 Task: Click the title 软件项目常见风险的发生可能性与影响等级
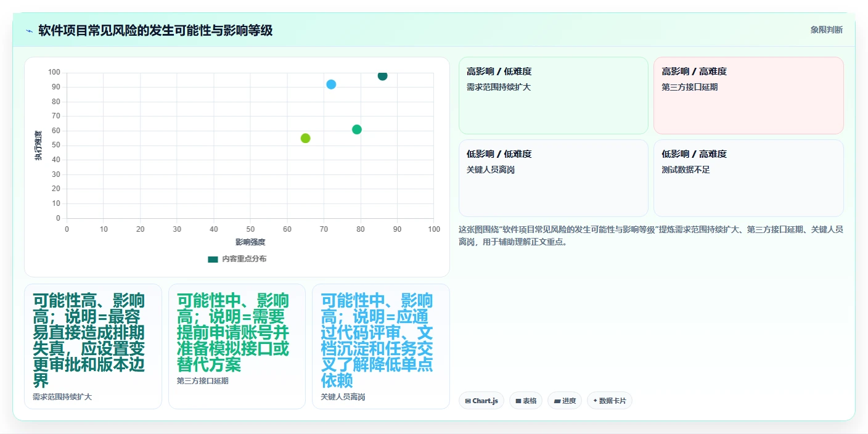[x=155, y=30]
